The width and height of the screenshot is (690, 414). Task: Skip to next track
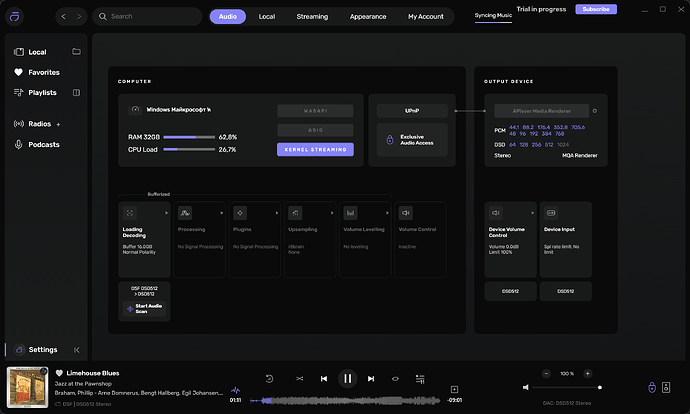371,379
